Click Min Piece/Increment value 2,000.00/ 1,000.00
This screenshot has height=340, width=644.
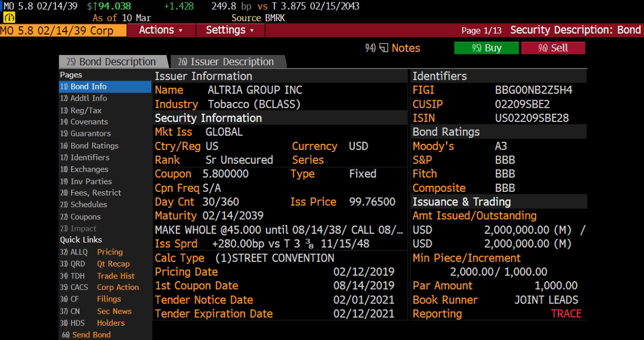point(498,272)
